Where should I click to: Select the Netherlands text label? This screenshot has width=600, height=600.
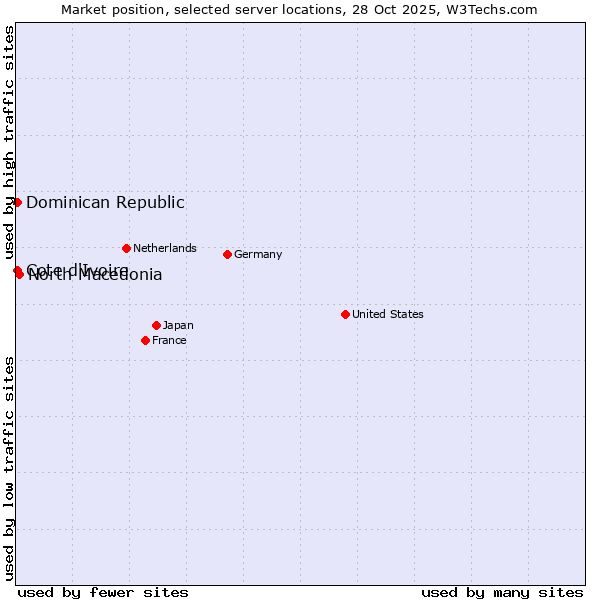coord(165,248)
